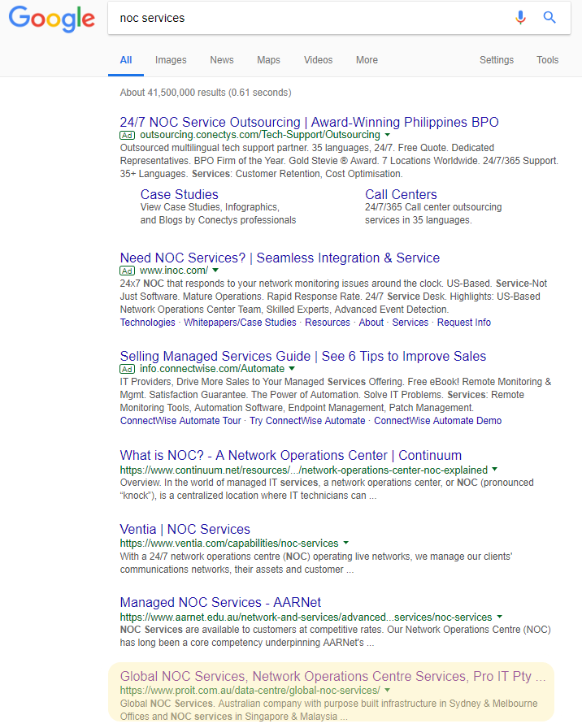Click Try ConnectWise Automate link

pos(307,421)
